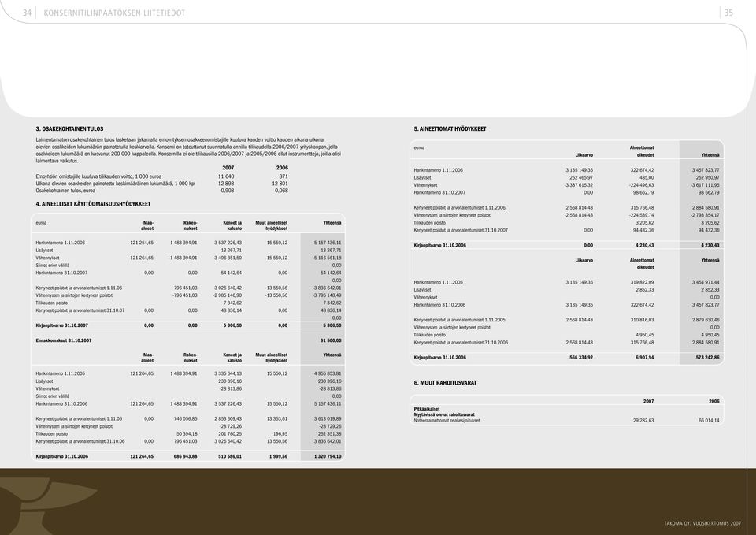The height and width of the screenshot is (535, 756).
Task: Select the label 'Myytävissä olevat rahoitusvarat'
Action: click(x=444, y=415)
